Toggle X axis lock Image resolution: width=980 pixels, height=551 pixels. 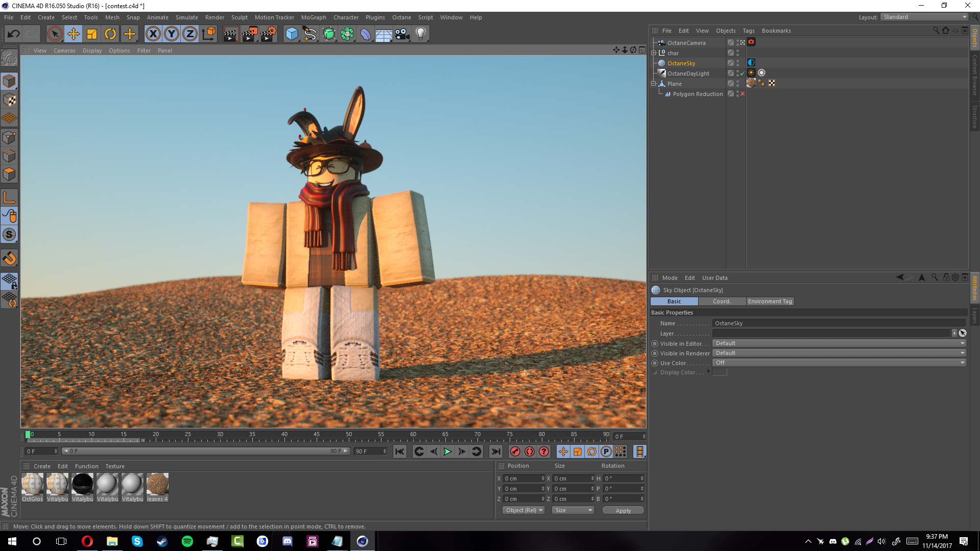click(x=153, y=34)
